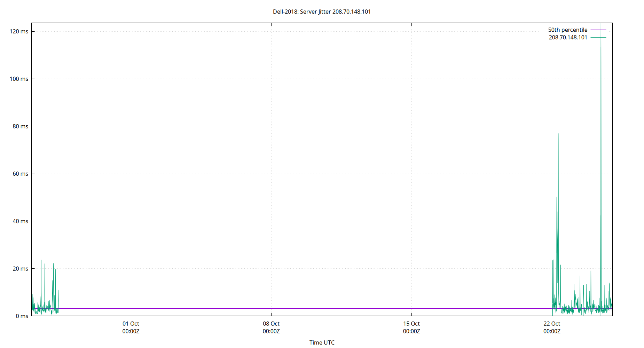Click the chart title Dell-2018: Server Jitter

(x=322, y=11)
